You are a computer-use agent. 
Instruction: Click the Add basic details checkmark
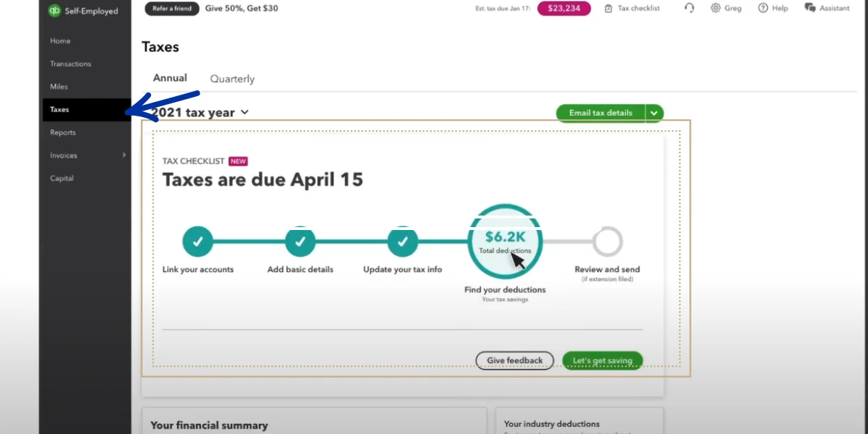[300, 242]
